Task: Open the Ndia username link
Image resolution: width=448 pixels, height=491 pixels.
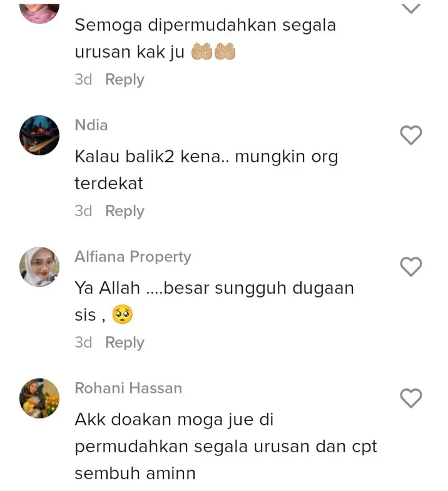Action: (91, 125)
